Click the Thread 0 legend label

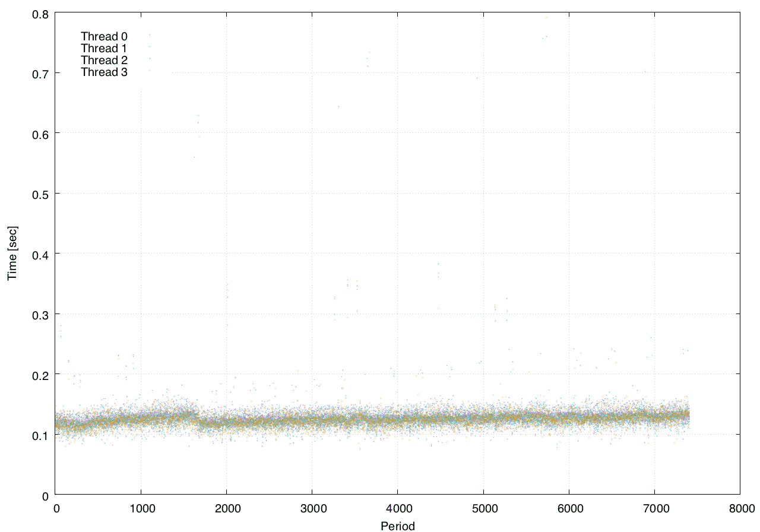click(x=104, y=37)
